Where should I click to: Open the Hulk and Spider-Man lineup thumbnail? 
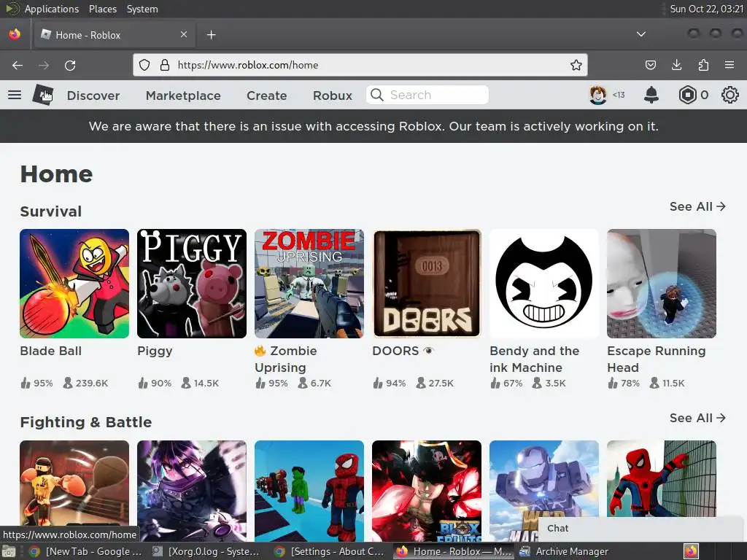[x=309, y=491]
